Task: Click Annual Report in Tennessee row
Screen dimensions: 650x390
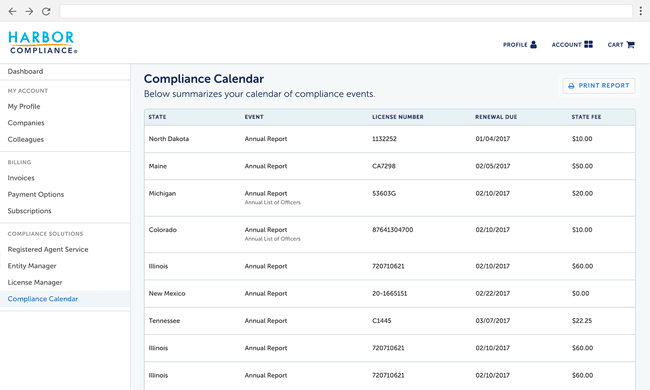Action: [266, 321]
